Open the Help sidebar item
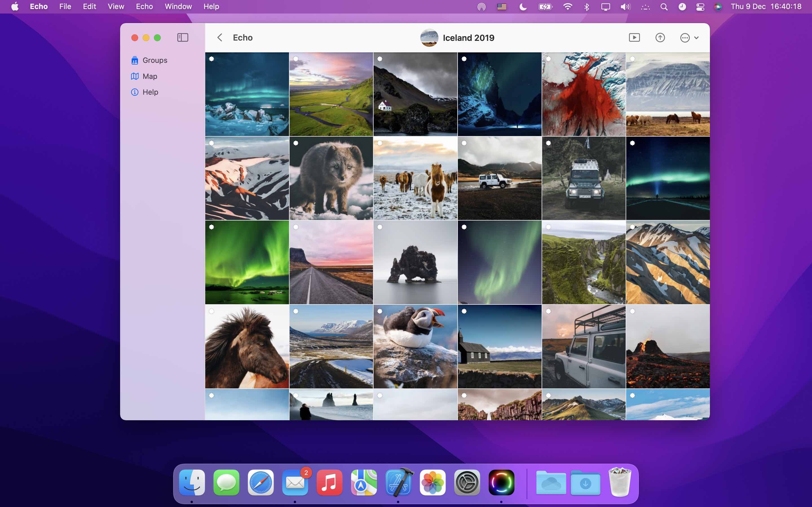The image size is (812, 507). click(x=150, y=92)
